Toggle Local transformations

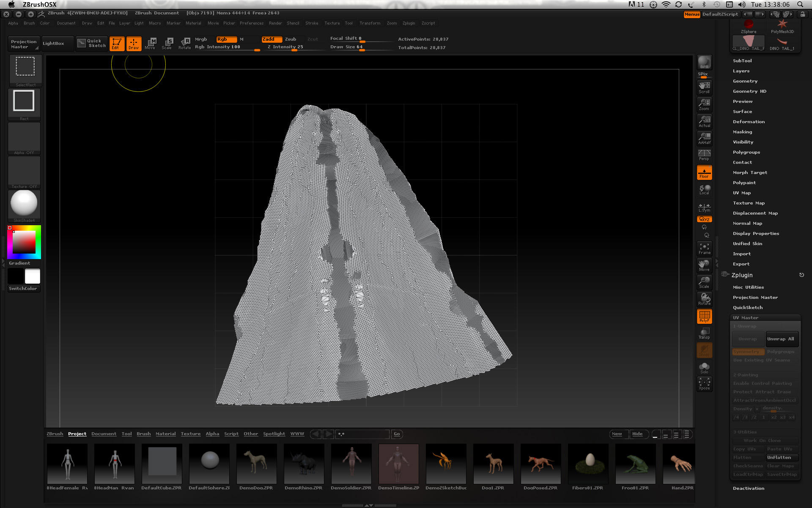tap(704, 190)
